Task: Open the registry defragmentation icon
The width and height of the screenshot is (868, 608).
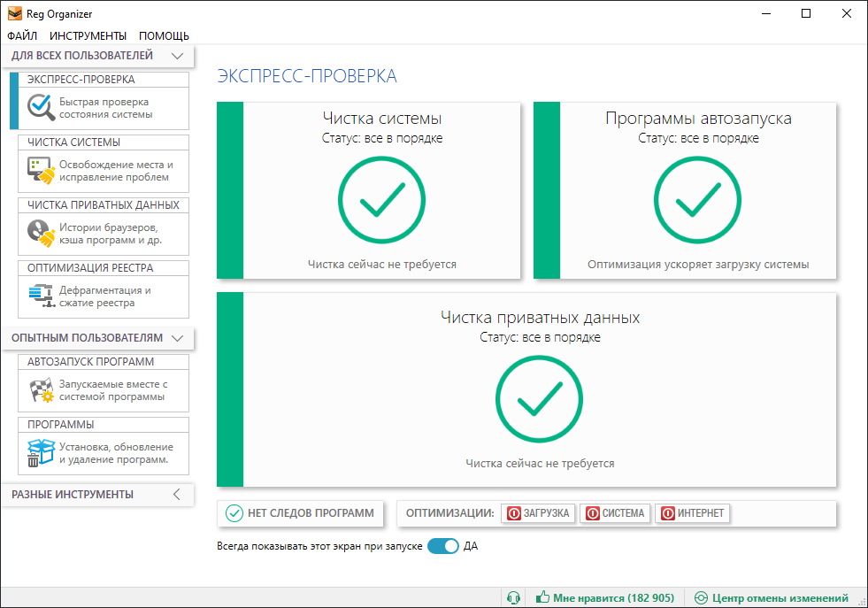Action: [x=41, y=296]
